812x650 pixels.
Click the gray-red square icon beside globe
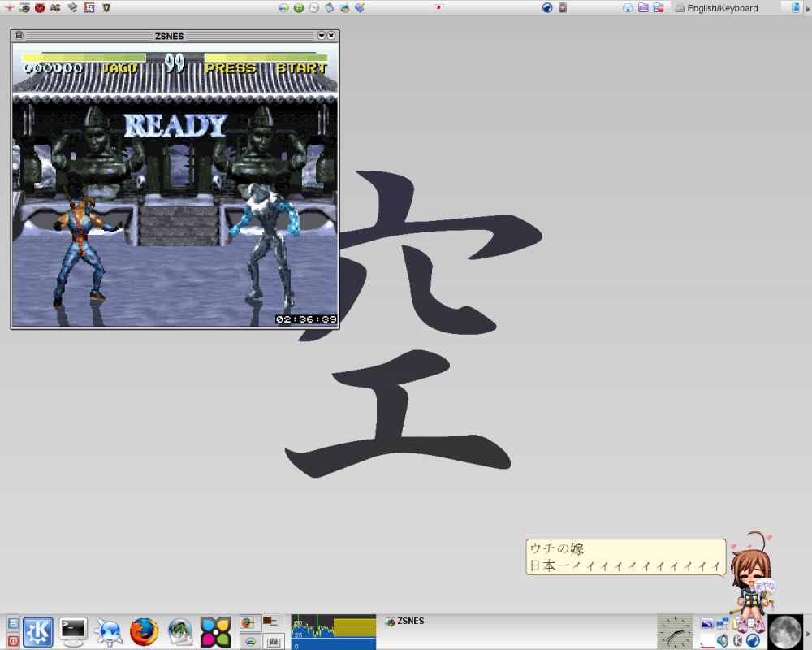[563, 8]
